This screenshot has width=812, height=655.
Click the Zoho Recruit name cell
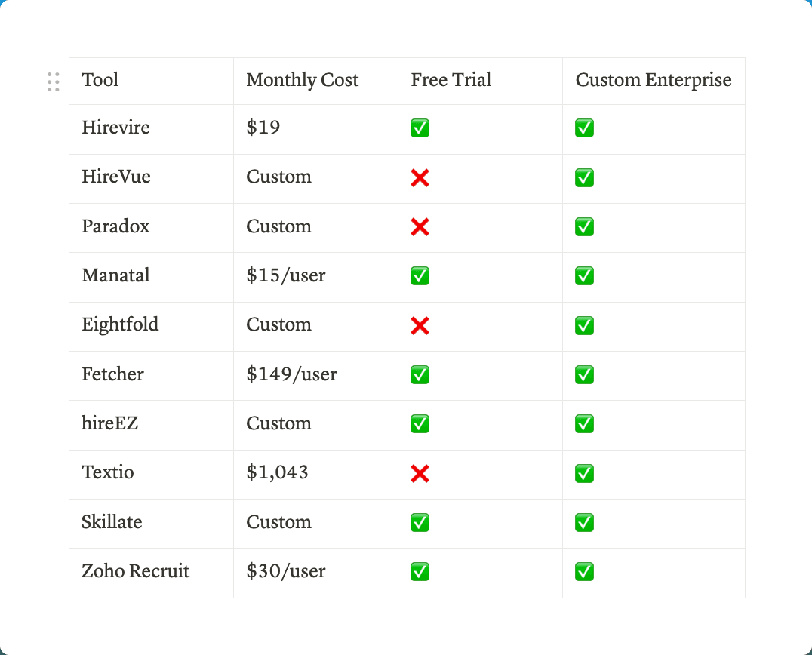(x=136, y=571)
